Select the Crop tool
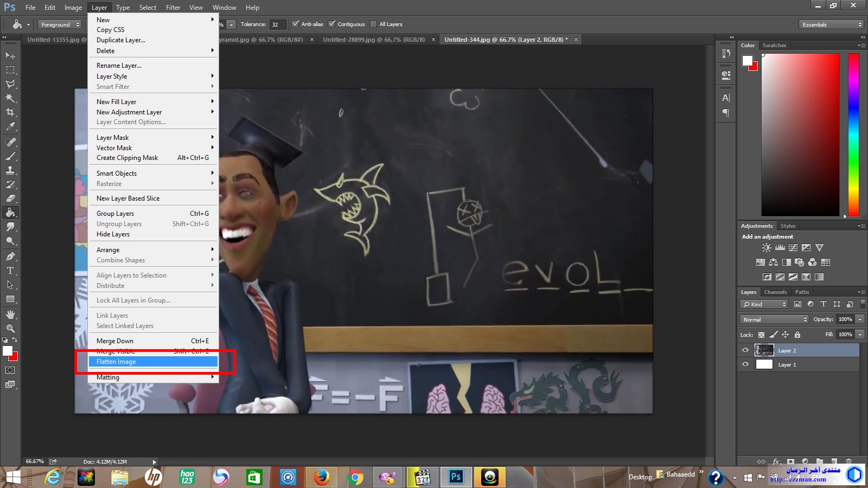The image size is (868, 488). coord(10,112)
